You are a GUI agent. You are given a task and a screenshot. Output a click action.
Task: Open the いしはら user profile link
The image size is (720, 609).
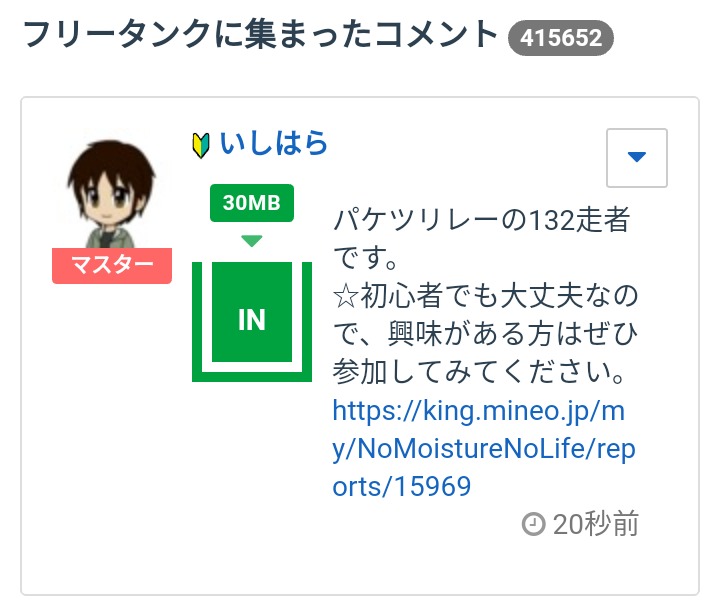coord(274,143)
